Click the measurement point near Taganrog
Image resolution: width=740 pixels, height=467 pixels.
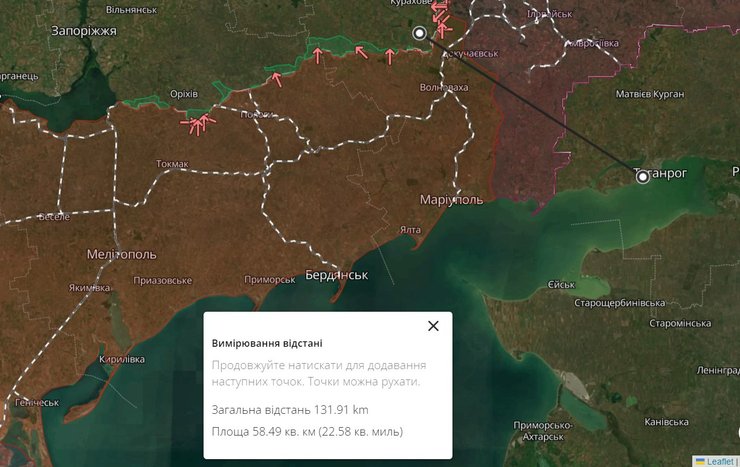(x=642, y=177)
